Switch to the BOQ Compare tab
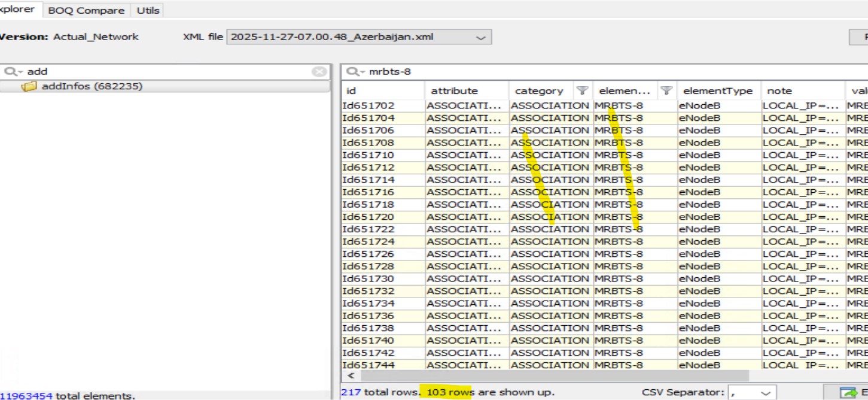868x400 pixels. pyautogui.click(x=86, y=10)
